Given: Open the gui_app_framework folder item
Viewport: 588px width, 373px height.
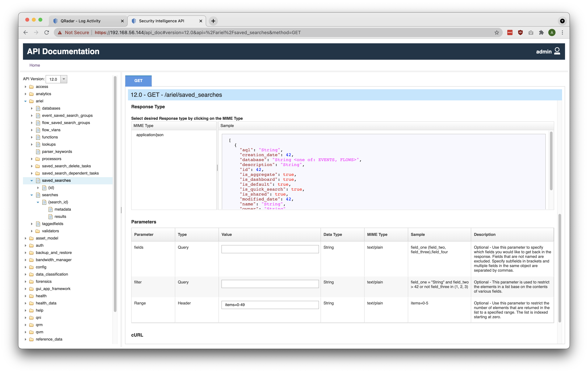Looking at the screenshot, I should [x=53, y=289].
